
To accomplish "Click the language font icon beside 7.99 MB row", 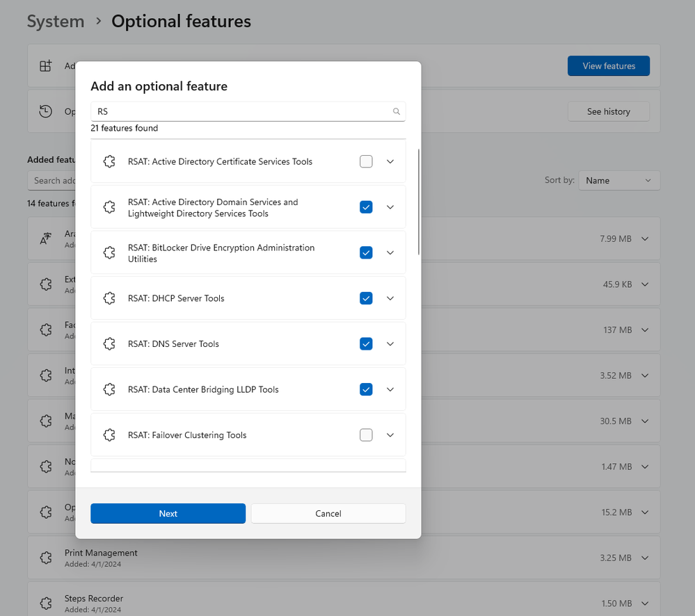I will click(46, 238).
